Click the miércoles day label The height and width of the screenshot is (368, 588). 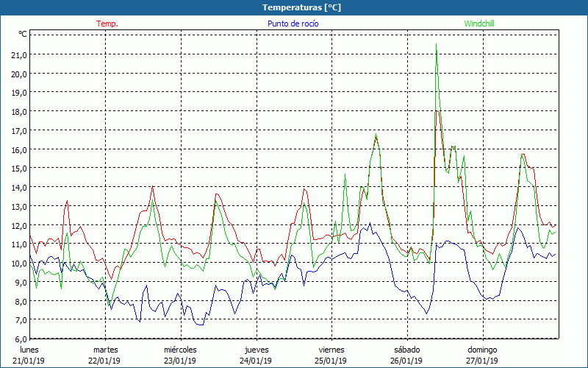click(x=180, y=350)
